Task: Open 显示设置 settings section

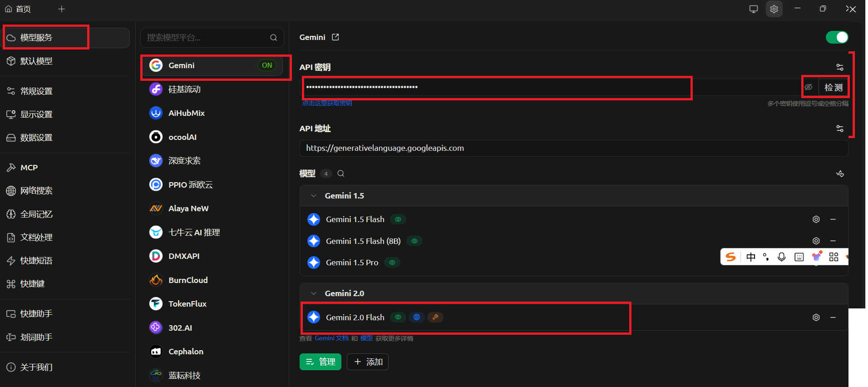Action: [x=66, y=114]
